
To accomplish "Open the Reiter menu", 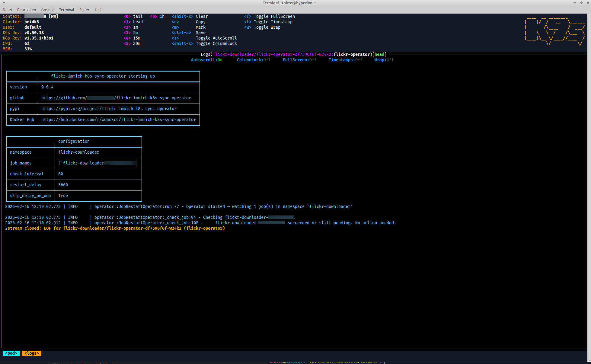I will 84,10.
